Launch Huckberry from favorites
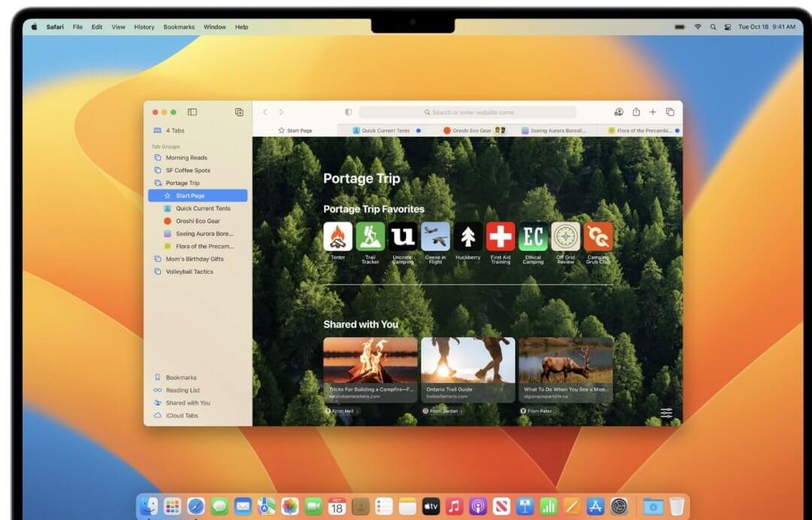 click(468, 236)
